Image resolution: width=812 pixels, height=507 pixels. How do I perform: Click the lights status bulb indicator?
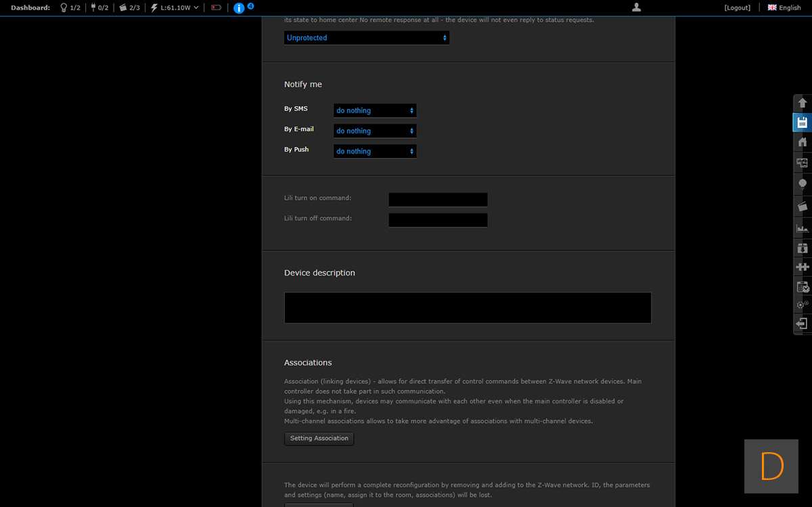coord(70,7)
